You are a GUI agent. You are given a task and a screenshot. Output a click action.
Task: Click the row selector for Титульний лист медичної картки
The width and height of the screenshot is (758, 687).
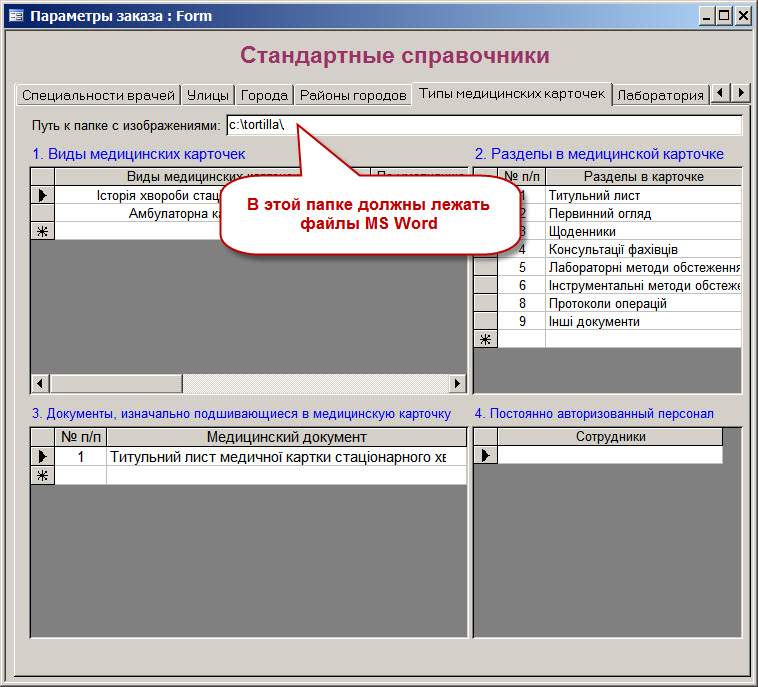(43, 457)
